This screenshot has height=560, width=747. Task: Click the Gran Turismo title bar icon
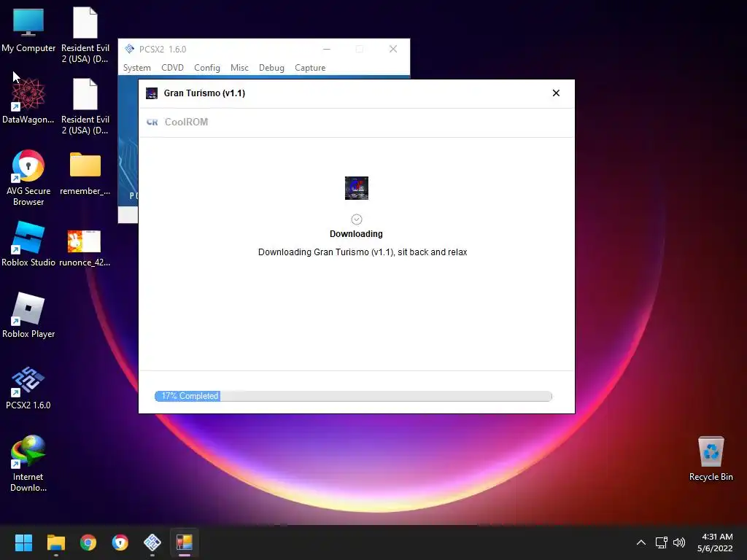(x=152, y=93)
